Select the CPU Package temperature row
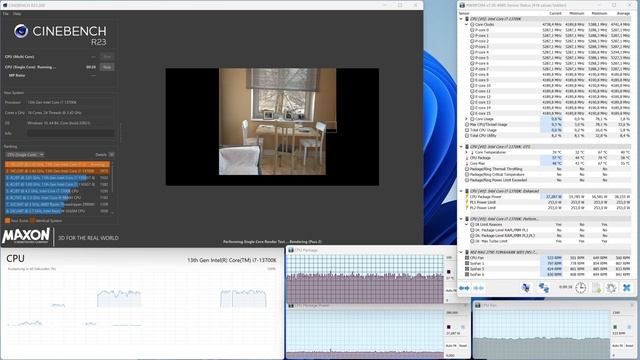 point(545,158)
